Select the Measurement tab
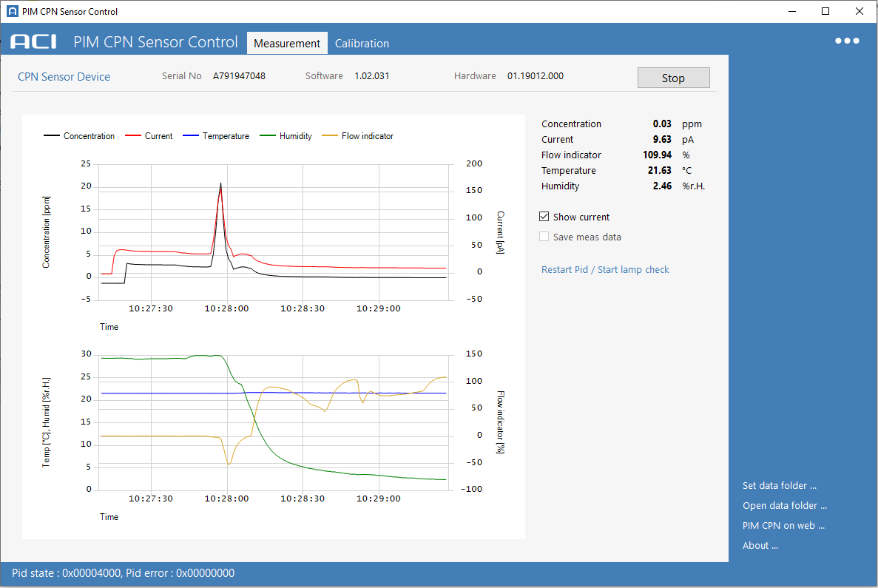This screenshot has width=878, height=588. click(x=287, y=43)
